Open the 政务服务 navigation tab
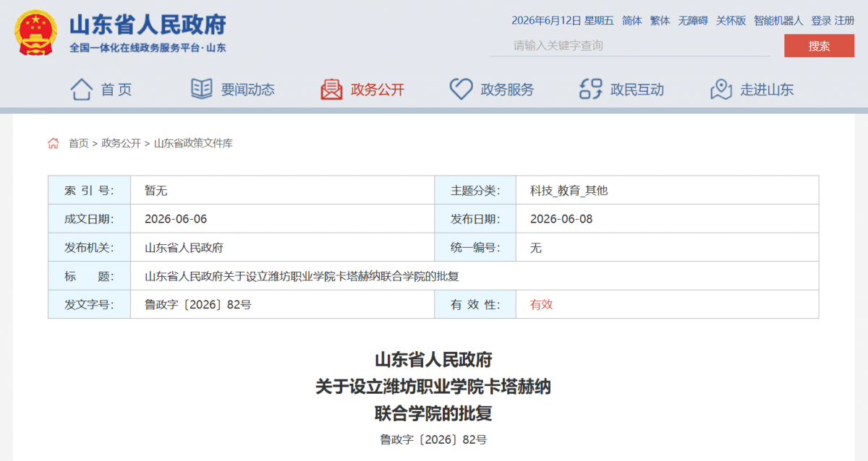 click(507, 90)
